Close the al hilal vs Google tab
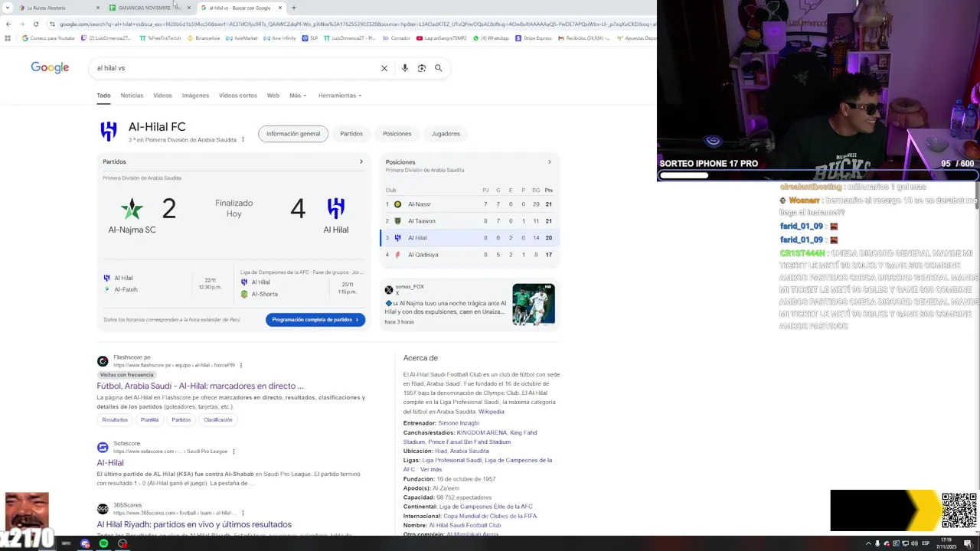 pos(280,8)
